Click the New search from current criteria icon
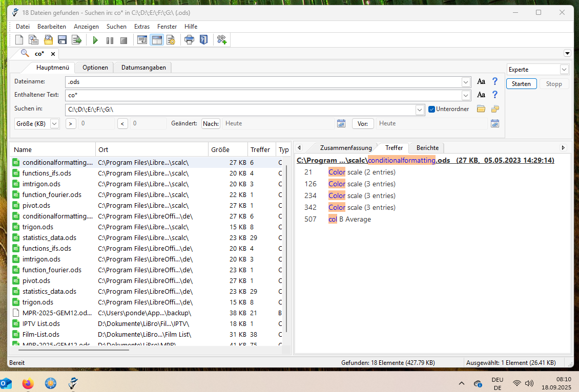Image resolution: width=579 pixels, height=392 pixels. click(34, 40)
